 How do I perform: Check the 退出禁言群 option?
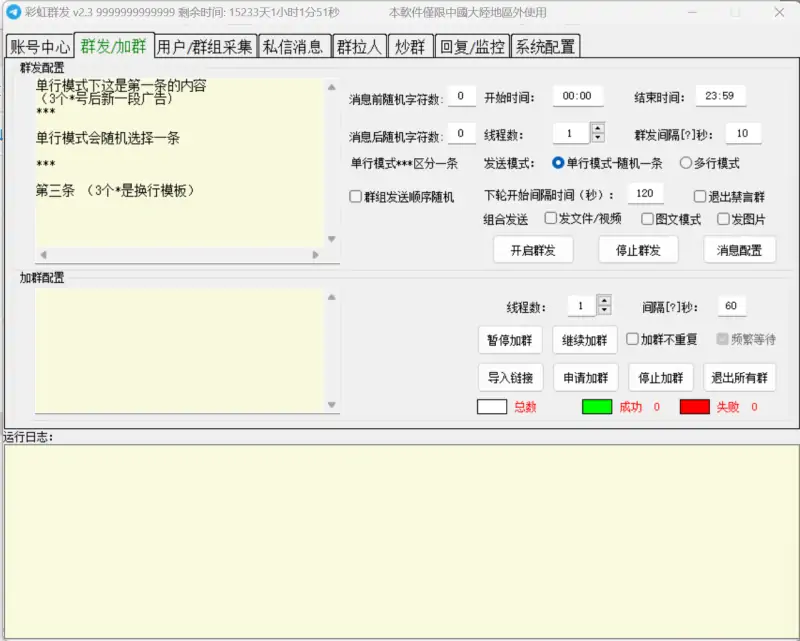697,196
